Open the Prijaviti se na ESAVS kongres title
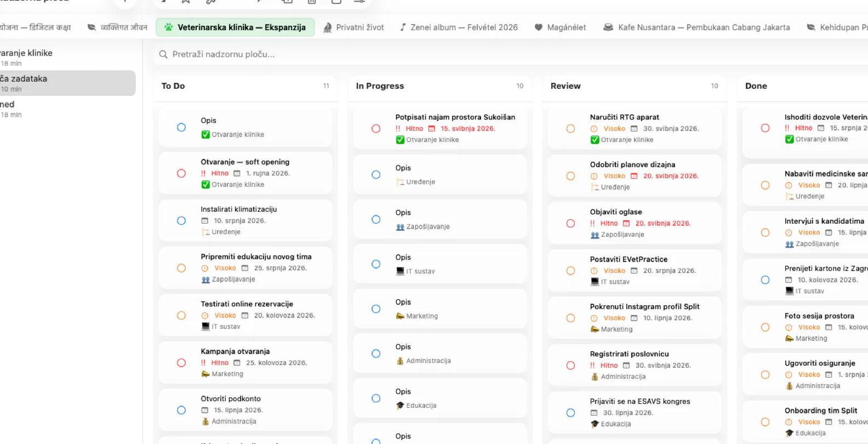This screenshot has width=868, height=444. 640,401
